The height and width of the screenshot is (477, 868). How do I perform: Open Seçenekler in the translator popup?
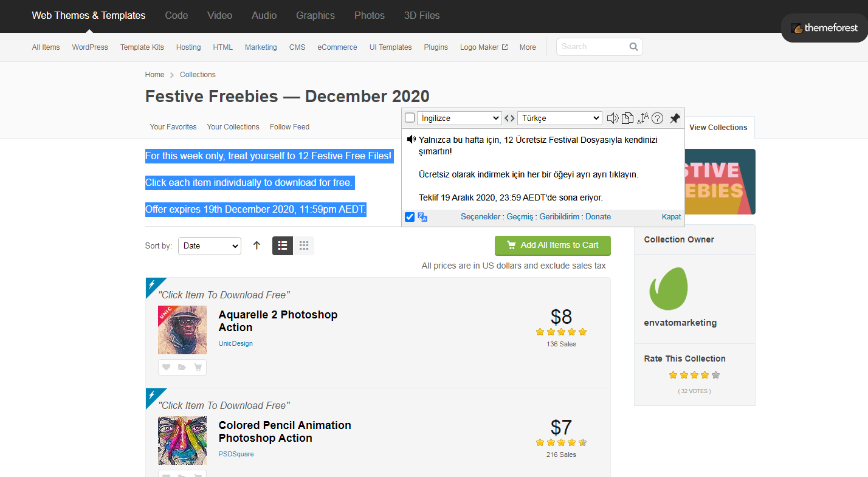tap(481, 217)
